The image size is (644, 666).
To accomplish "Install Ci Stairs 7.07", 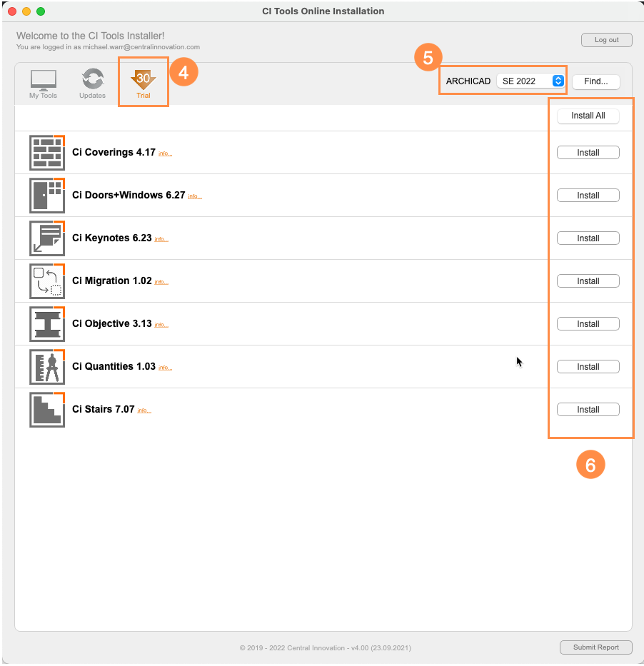I will click(x=588, y=410).
